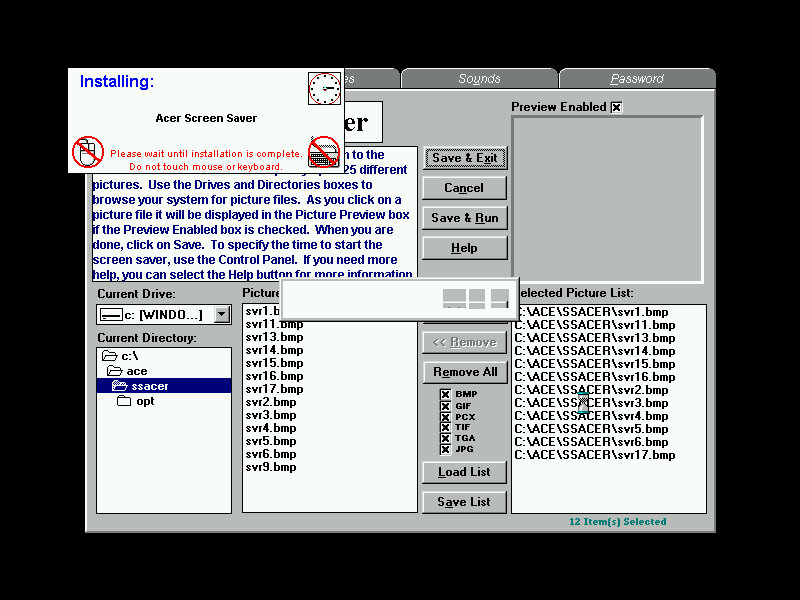Toggle the GIF file type checkbox
This screenshot has width=800, height=600.
click(x=445, y=405)
